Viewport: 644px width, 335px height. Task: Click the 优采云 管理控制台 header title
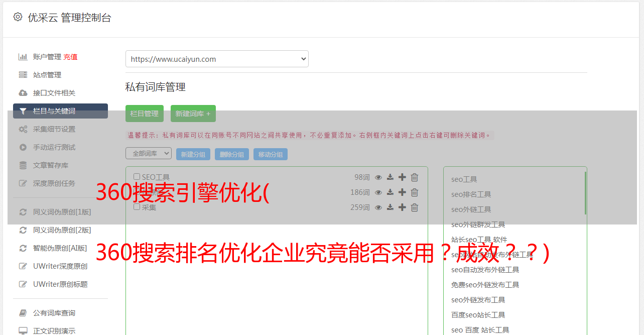[x=69, y=18]
